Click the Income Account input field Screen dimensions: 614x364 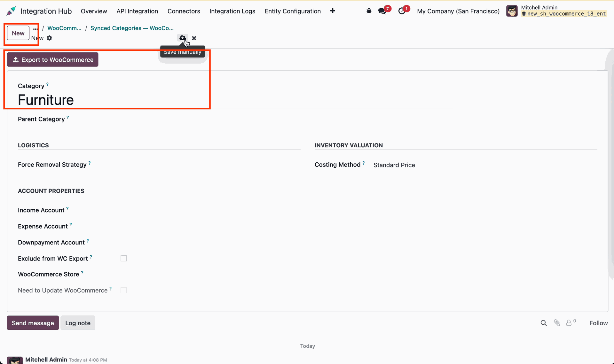(211, 210)
